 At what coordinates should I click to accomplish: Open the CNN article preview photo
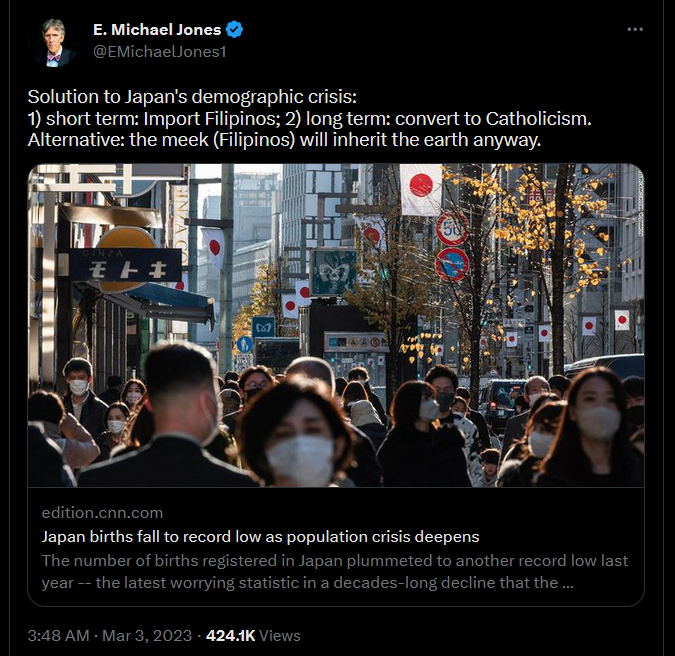tap(336, 325)
